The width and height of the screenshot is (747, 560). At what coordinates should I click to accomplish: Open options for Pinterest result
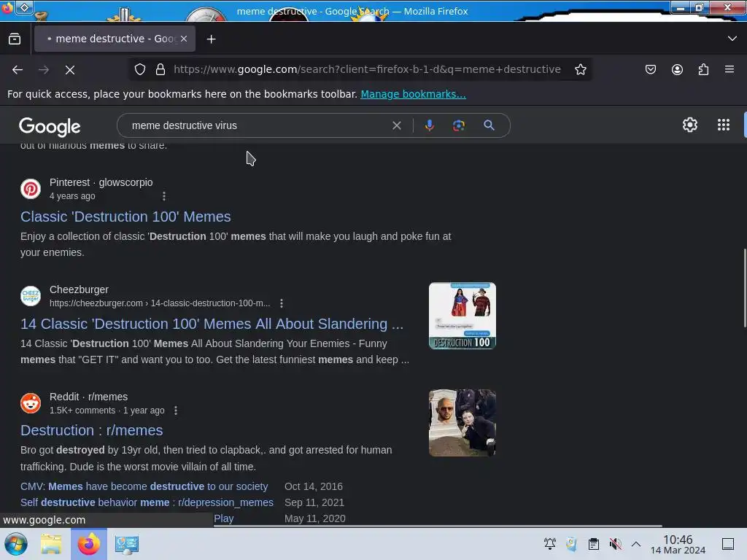coord(164,196)
